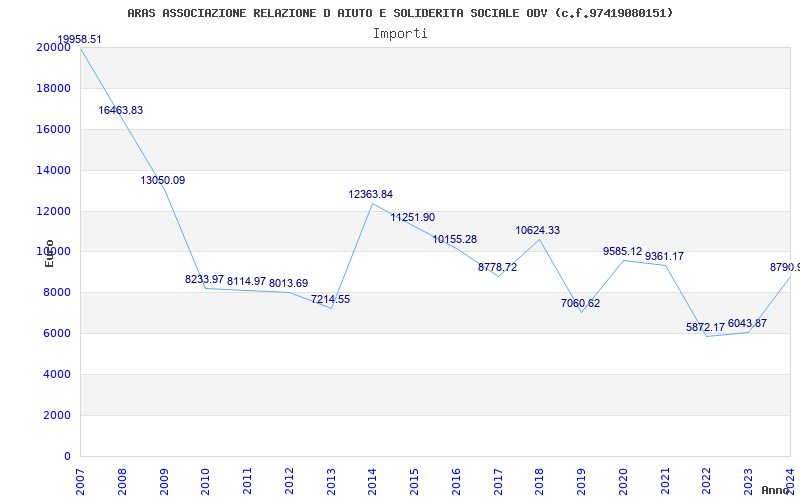Click the 2020 year axis label

click(623, 482)
